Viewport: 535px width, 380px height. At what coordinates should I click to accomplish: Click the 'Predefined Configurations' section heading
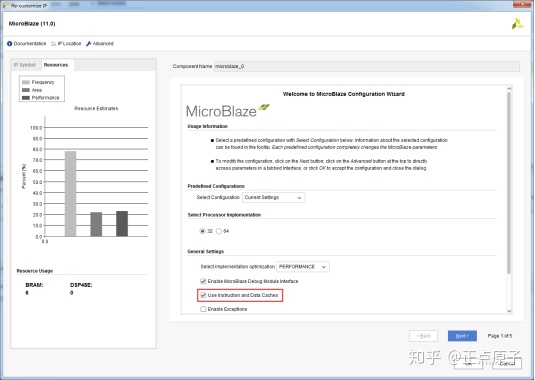coord(216,186)
